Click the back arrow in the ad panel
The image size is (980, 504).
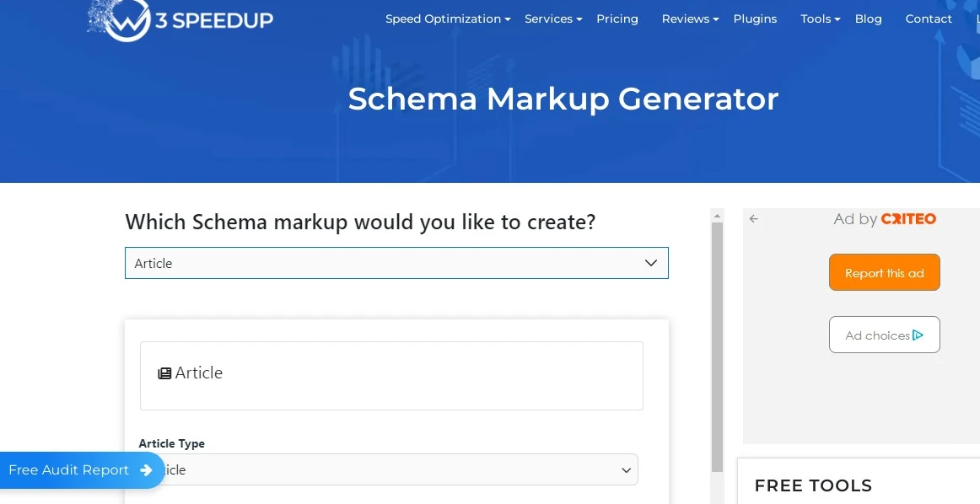(753, 218)
